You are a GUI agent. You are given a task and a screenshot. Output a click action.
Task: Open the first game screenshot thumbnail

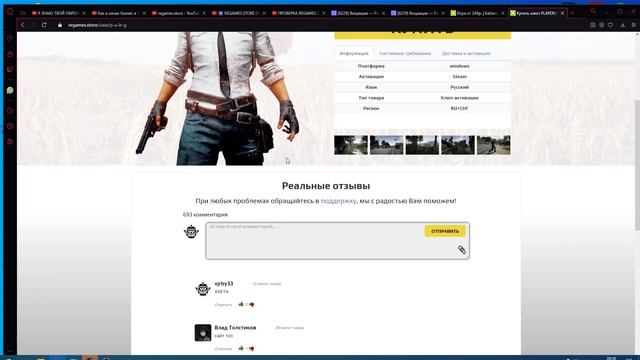tap(351, 145)
